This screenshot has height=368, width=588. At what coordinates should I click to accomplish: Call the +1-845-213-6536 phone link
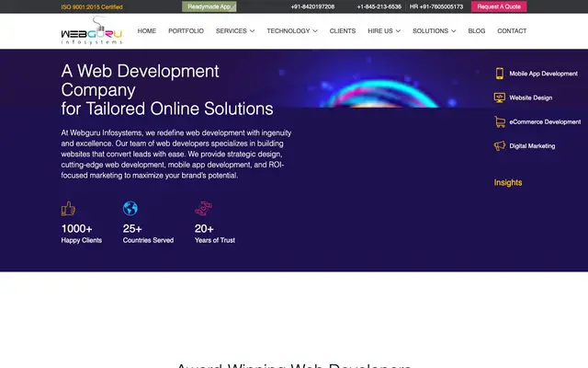pyautogui.click(x=379, y=6)
